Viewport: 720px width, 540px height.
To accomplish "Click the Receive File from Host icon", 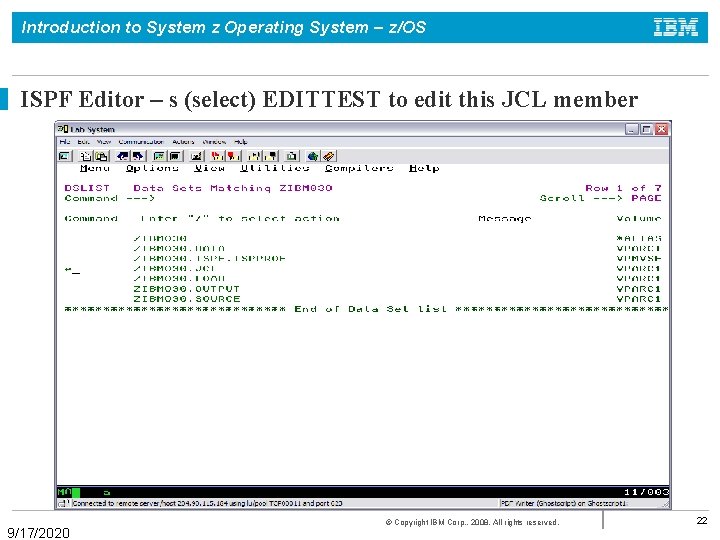I will [139, 156].
